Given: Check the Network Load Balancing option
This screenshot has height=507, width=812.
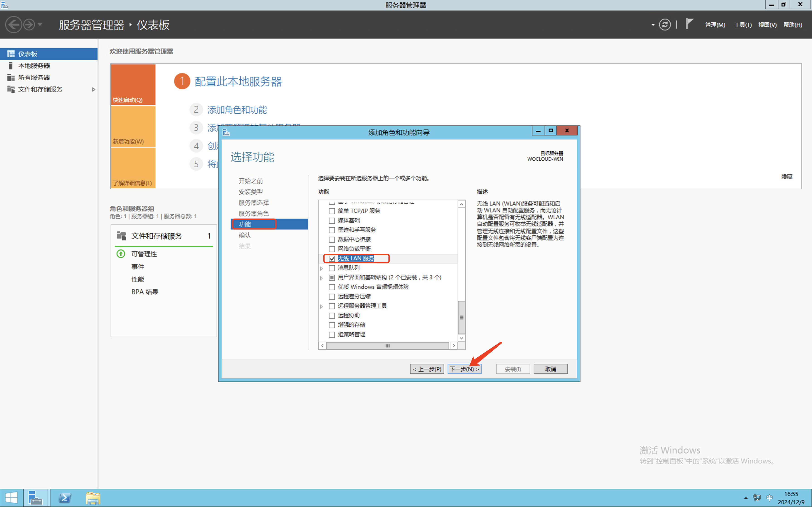Looking at the screenshot, I should [332, 249].
